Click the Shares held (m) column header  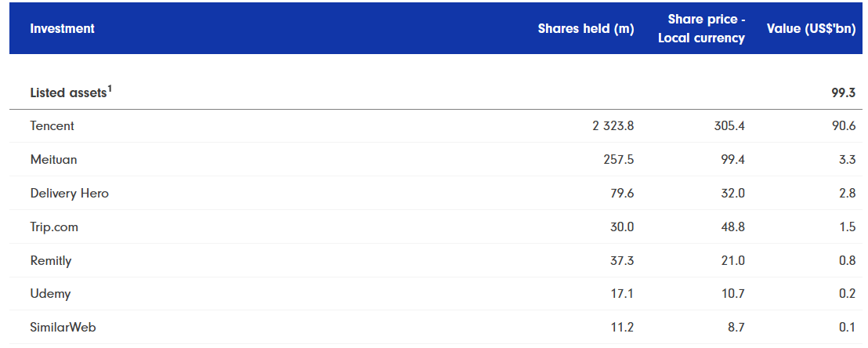pos(586,28)
